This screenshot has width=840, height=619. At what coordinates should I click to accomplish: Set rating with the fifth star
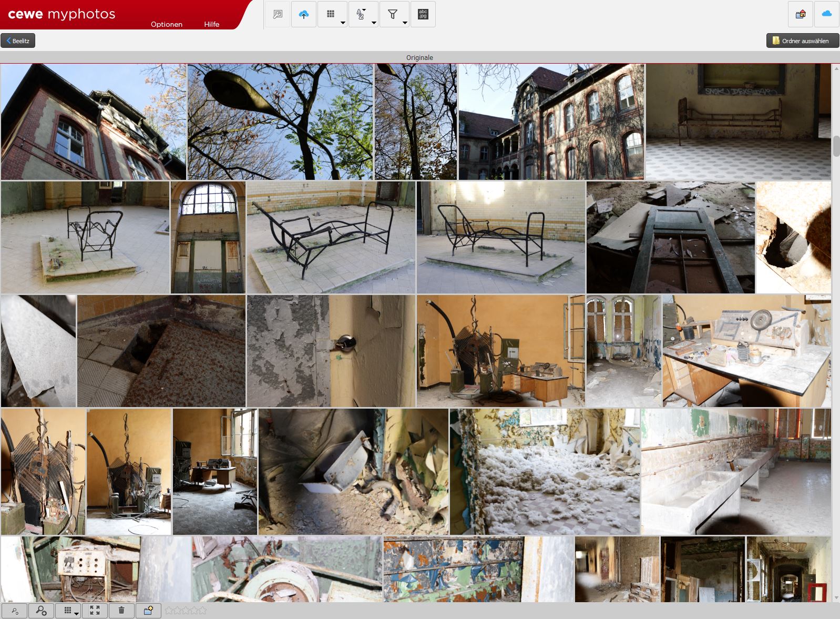(202, 611)
